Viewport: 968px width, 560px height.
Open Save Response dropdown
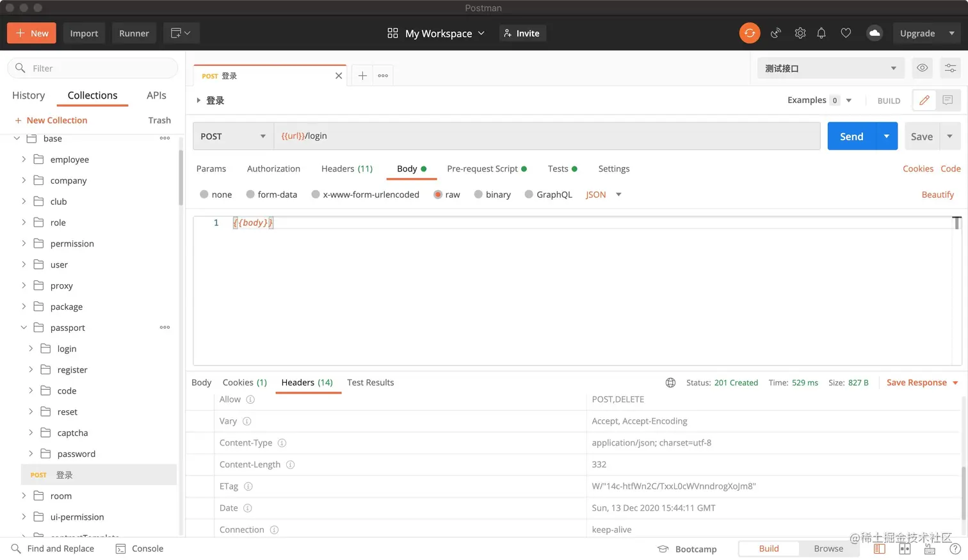[923, 383]
